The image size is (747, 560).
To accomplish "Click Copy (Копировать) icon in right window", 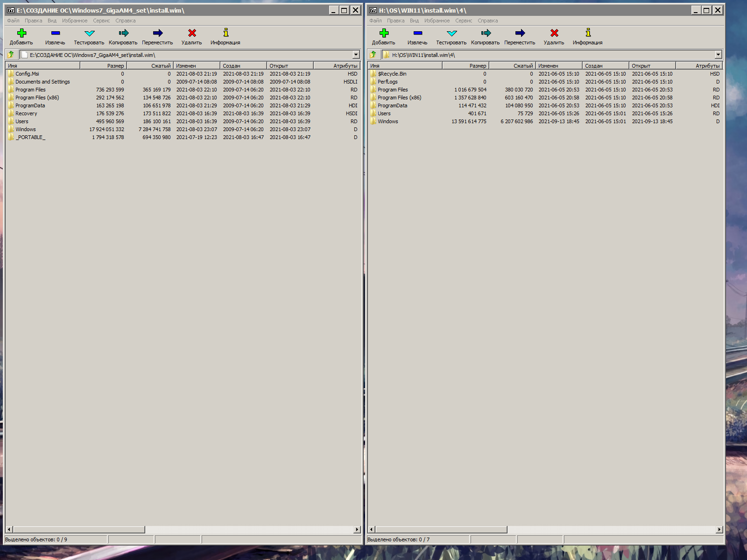I will (x=486, y=33).
